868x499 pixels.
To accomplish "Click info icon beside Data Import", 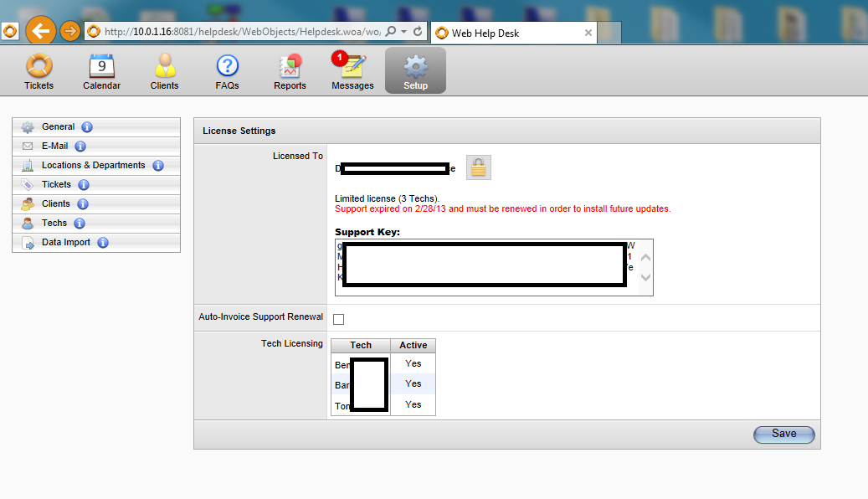I will [x=103, y=243].
